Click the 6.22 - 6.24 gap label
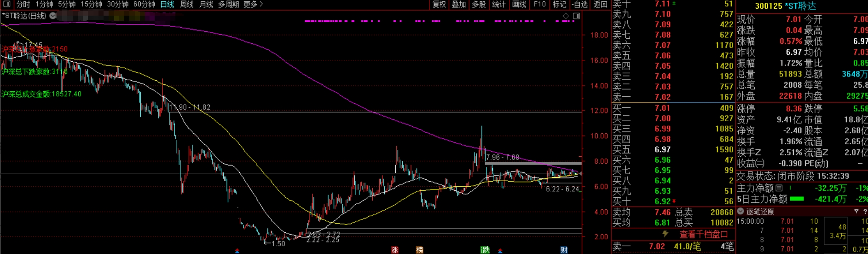This screenshot has width=868, height=254. (x=562, y=189)
